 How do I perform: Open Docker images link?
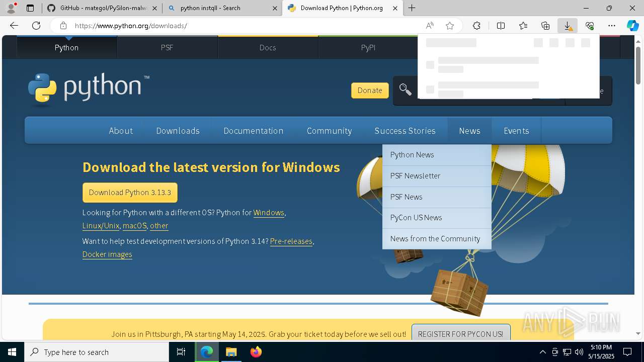click(x=107, y=254)
